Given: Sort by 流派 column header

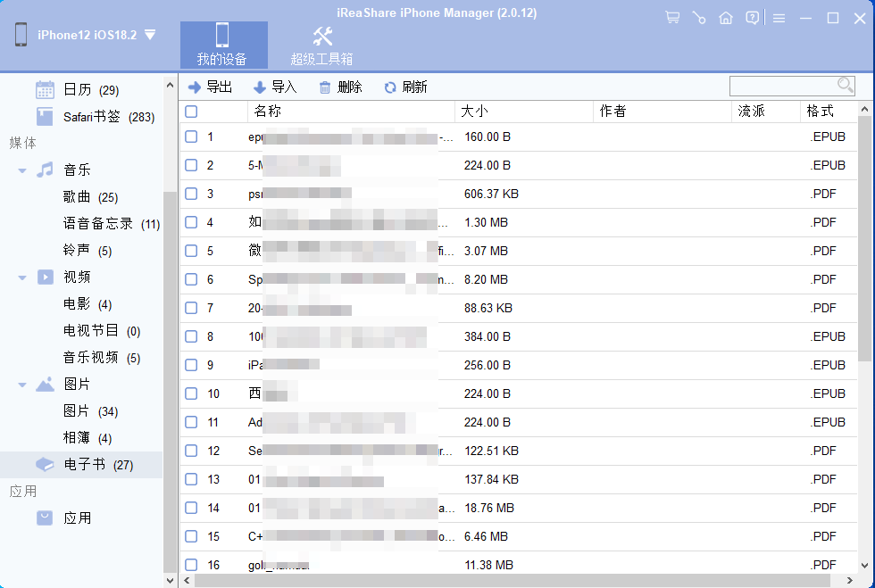Looking at the screenshot, I should [x=766, y=112].
